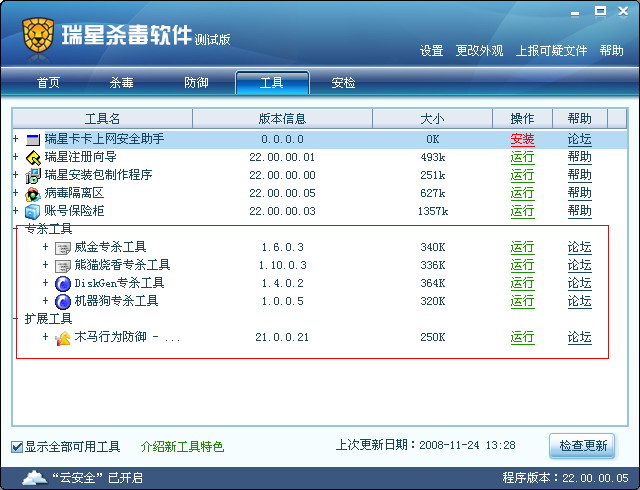Screen dimensions: 640x490
Task: Select the DiskGen专杀工具 blue icon
Action: click(62, 284)
